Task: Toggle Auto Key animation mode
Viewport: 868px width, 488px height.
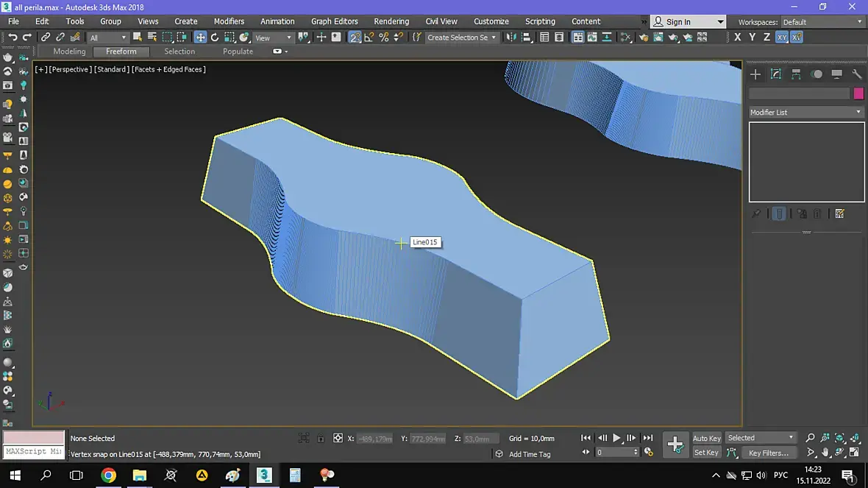Action: [706, 438]
